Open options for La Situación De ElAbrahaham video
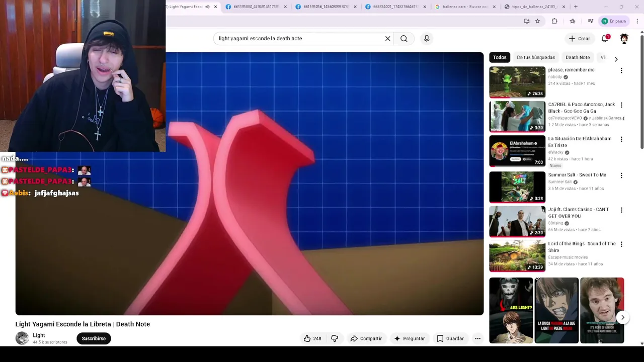644x362 pixels. click(621, 139)
